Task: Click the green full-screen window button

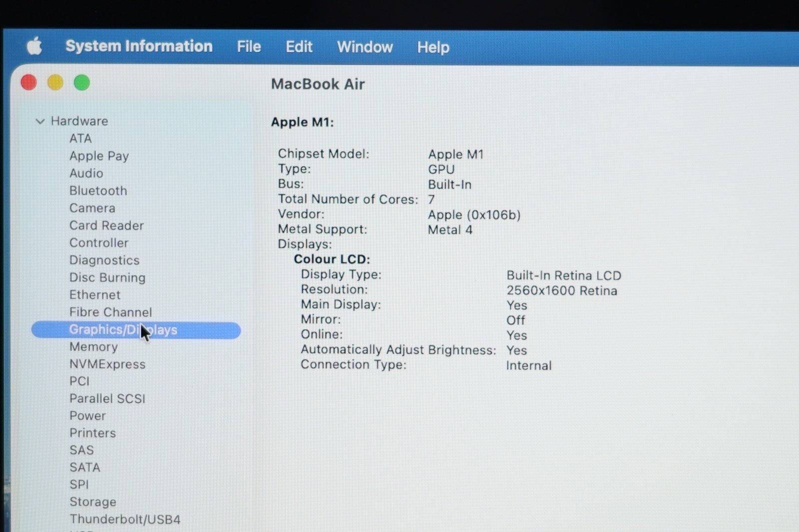Action: (82, 83)
